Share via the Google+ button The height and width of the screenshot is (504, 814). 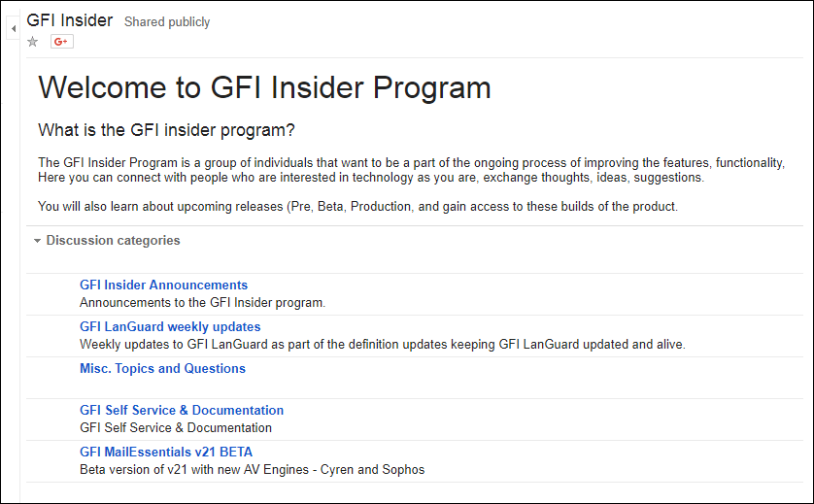point(62,42)
